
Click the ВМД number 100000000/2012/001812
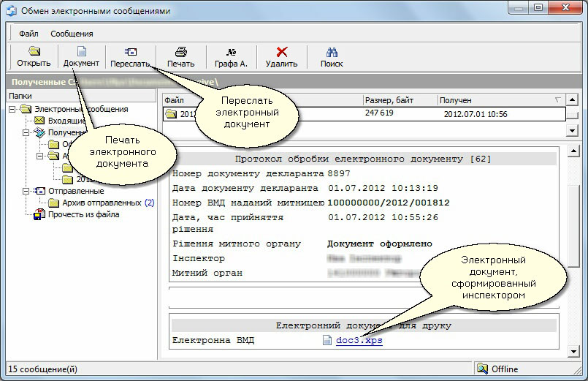tap(389, 203)
